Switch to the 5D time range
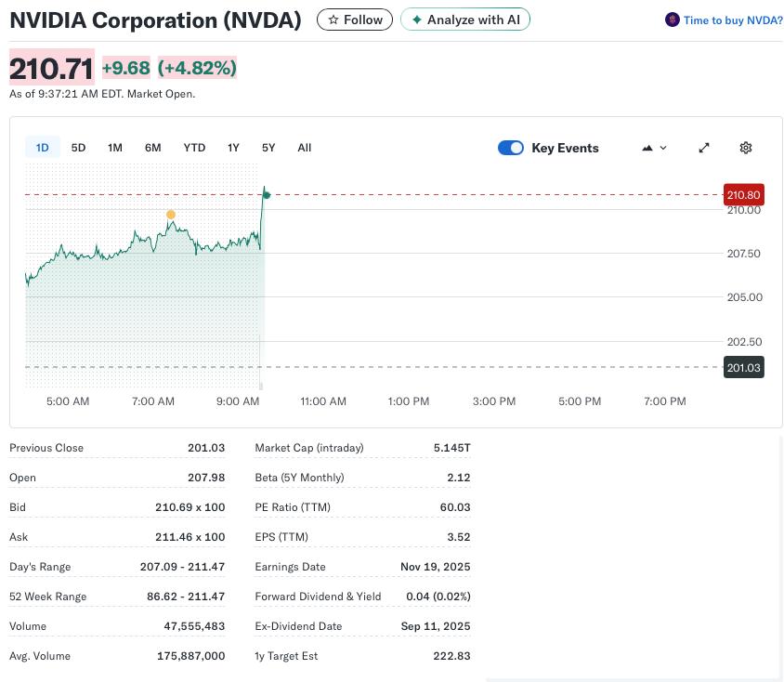This screenshot has height=682, width=784. click(x=79, y=148)
